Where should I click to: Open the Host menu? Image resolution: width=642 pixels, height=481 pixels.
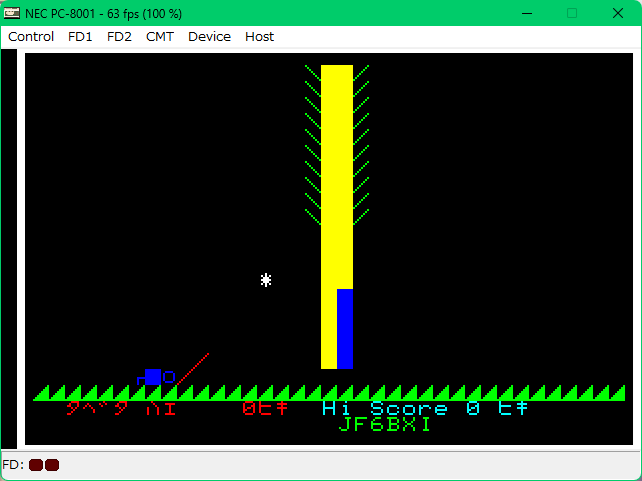[x=260, y=37]
